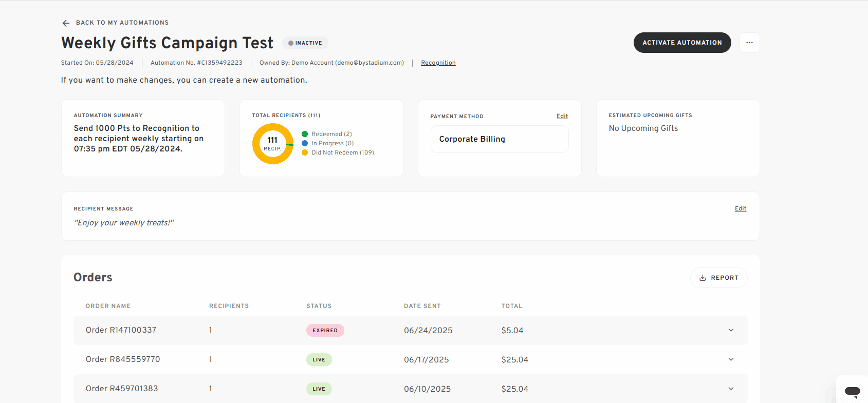Viewport: 868px width, 403px height.
Task: Open the Recognition link
Action: 438,63
